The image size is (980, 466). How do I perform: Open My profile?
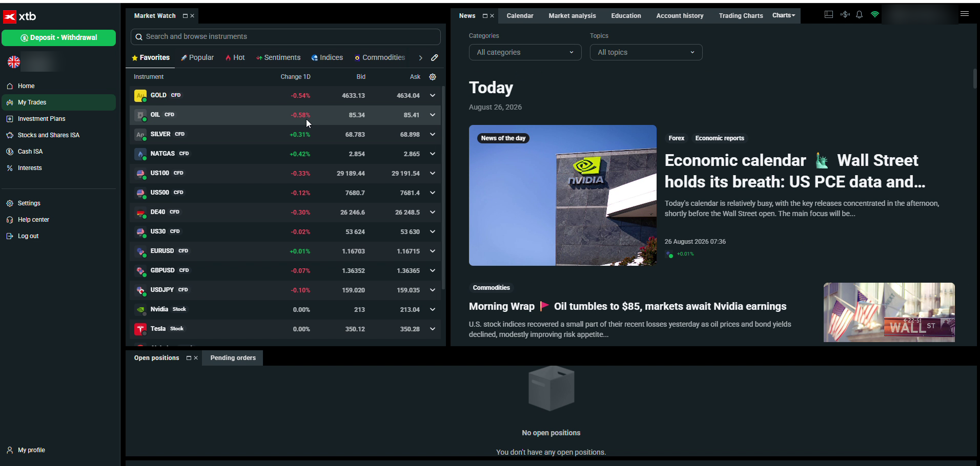point(31,450)
